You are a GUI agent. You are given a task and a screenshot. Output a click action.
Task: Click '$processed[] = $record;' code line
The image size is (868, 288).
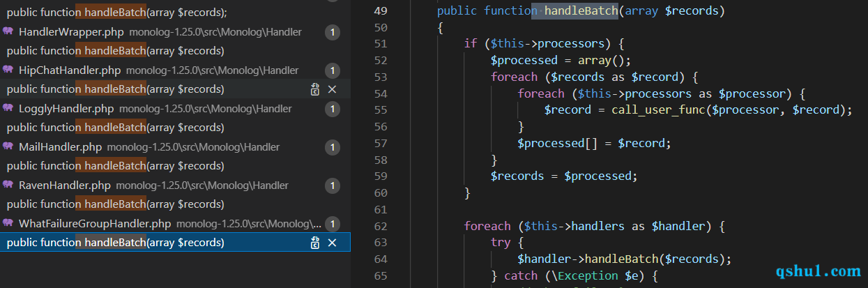click(x=594, y=143)
